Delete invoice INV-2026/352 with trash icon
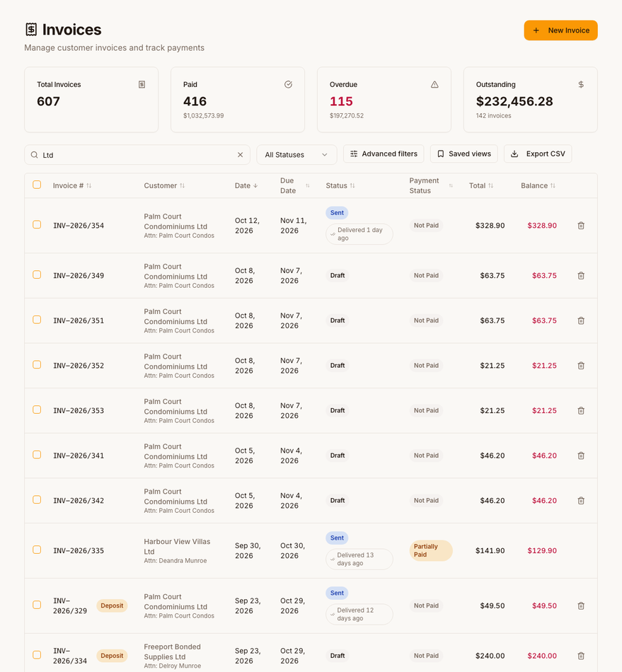This screenshot has width=622, height=672. click(x=581, y=366)
